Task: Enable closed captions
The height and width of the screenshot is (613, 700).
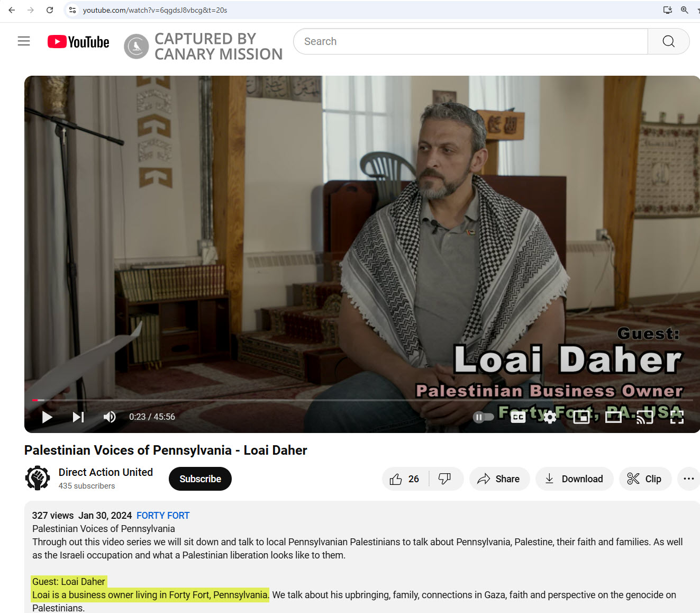Action: (517, 417)
